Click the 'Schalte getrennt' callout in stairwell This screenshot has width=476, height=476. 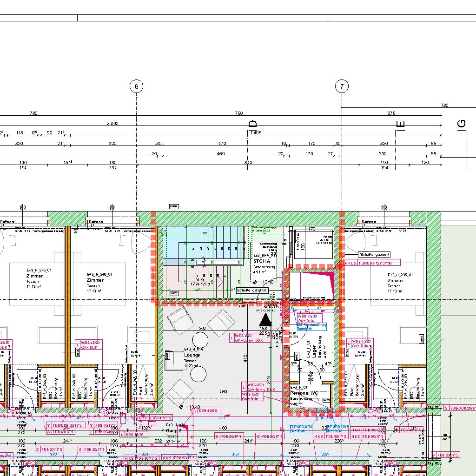[251, 290]
